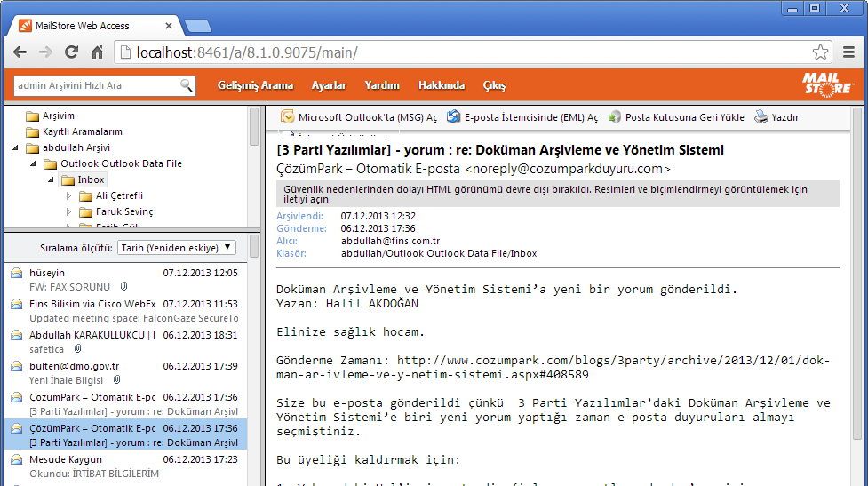Open the Yardım menu

tap(382, 85)
